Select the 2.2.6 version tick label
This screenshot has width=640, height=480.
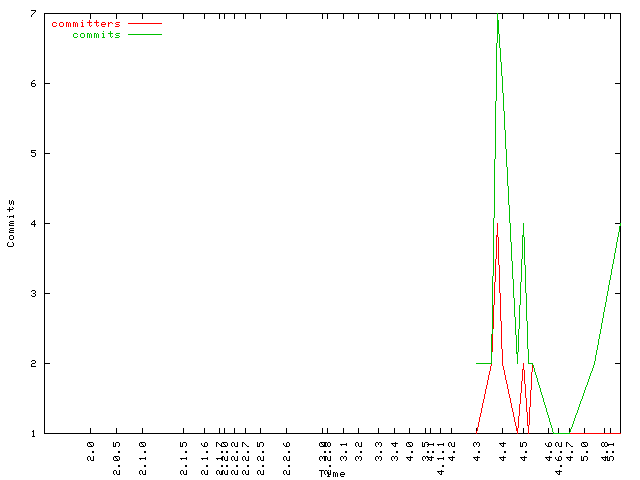tap(287, 454)
